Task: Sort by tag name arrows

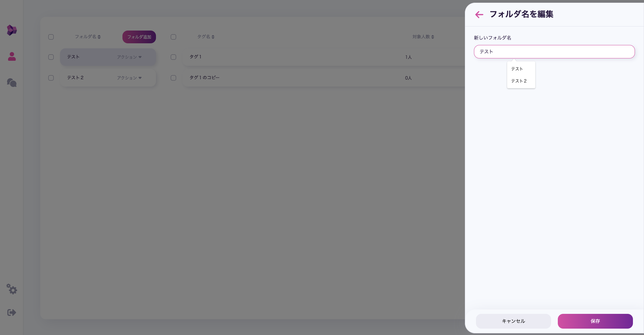Action: coord(213,37)
